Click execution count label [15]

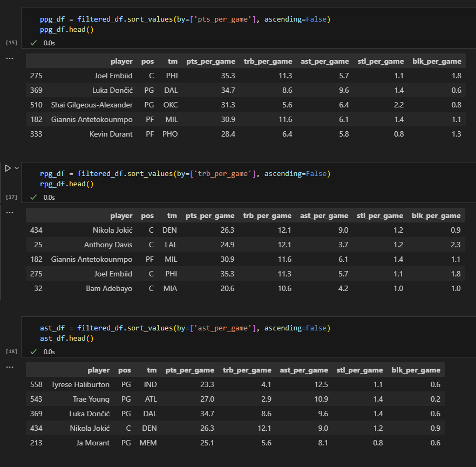[x=11, y=43]
